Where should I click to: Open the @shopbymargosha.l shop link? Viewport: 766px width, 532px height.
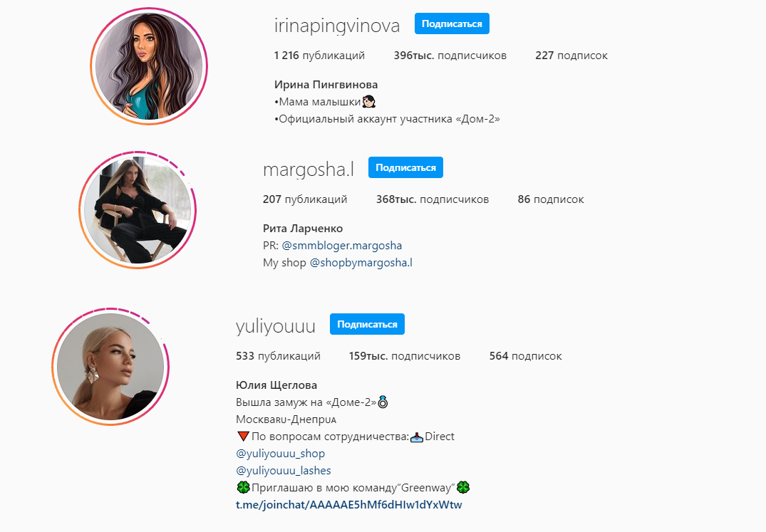[361, 263]
